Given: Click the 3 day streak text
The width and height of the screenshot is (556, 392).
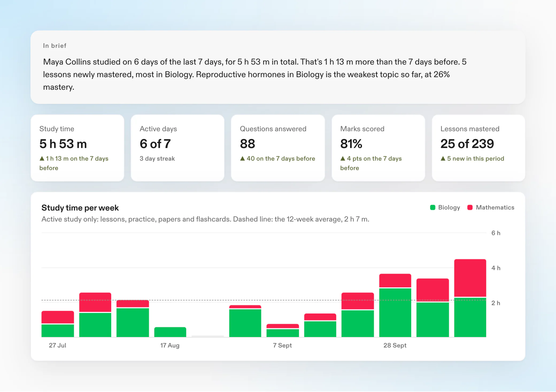Looking at the screenshot, I should point(157,159).
